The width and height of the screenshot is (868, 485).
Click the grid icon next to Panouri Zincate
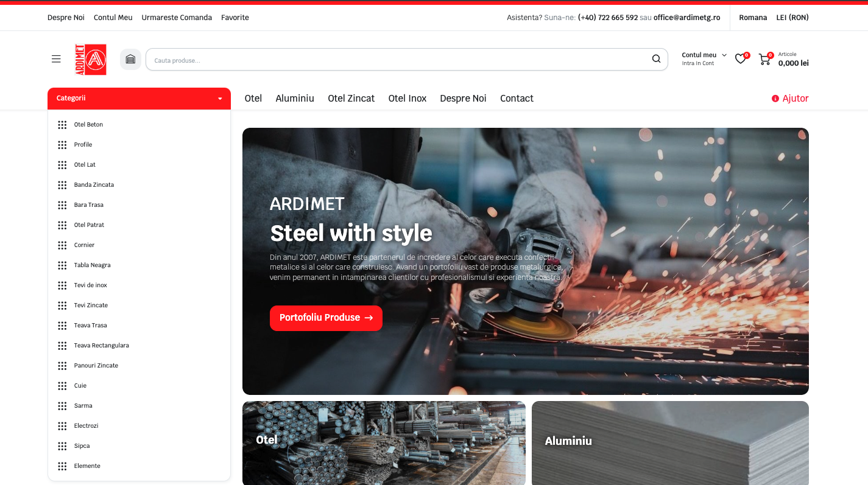[62, 366]
